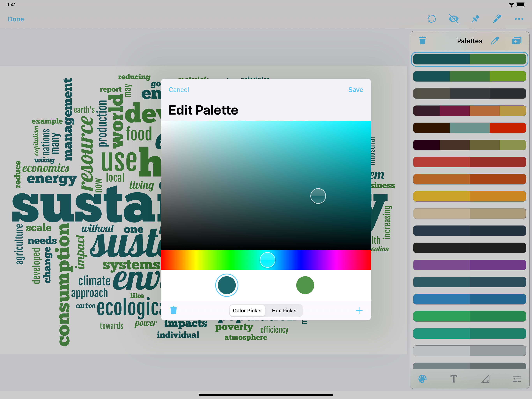The width and height of the screenshot is (532, 399).
Task: Switch to Hex Picker segment
Action: click(x=284, y=310)
